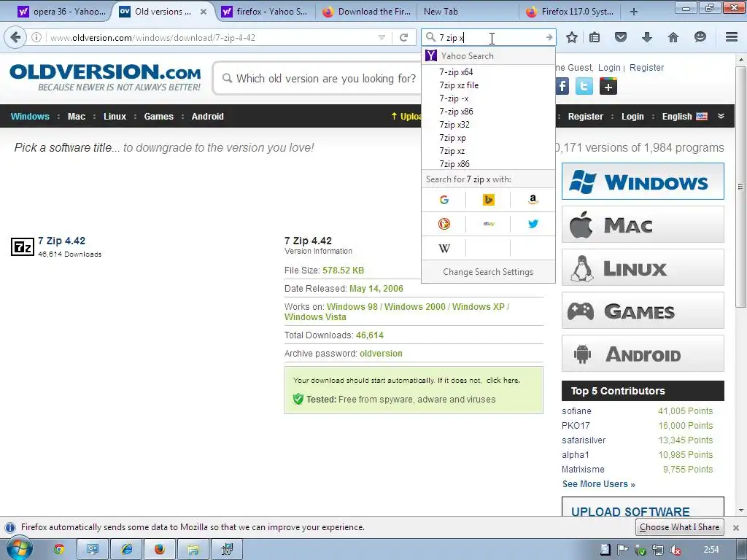The height and width of the screenshot is (560, 747).
Task: Click the Register link in black nav bar
Action: tap(586, 116)
